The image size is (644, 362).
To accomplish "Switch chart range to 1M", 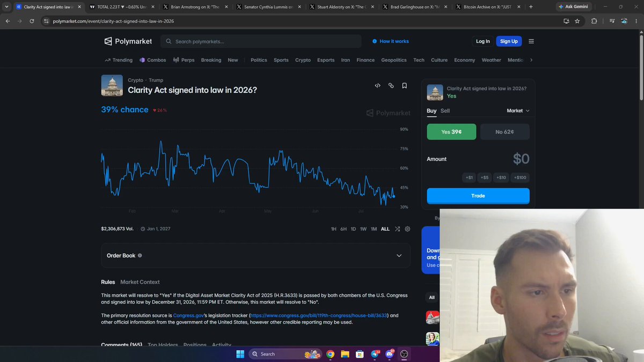I will click(374, 229).
